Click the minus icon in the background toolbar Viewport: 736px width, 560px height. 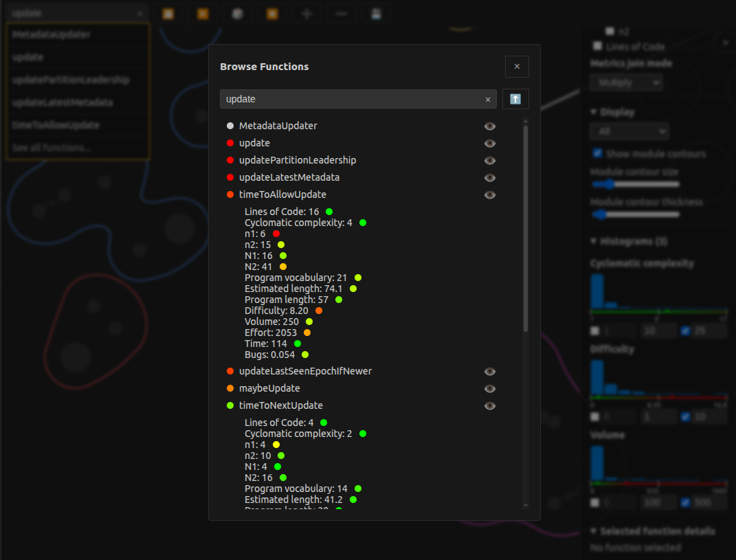pyautogui.click(x=342, y=14)
